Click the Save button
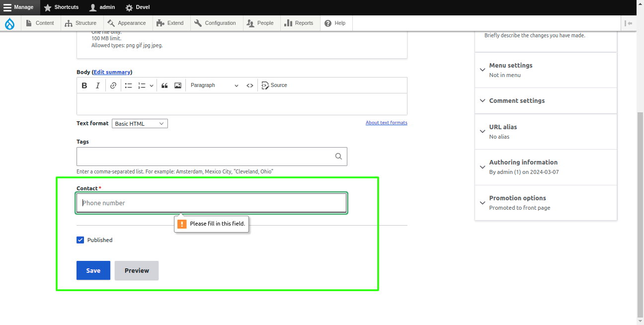Viewport: 644px width, 325px height. click(93, 270)
